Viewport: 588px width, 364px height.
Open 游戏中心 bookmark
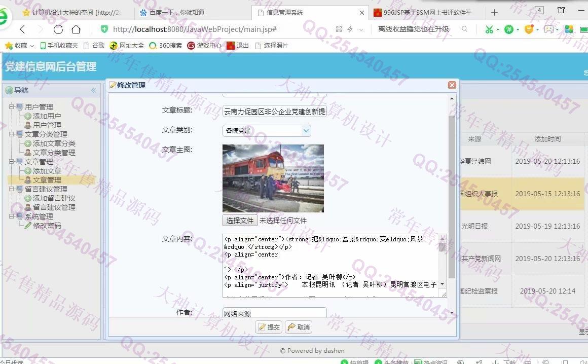tap(204, 45)
